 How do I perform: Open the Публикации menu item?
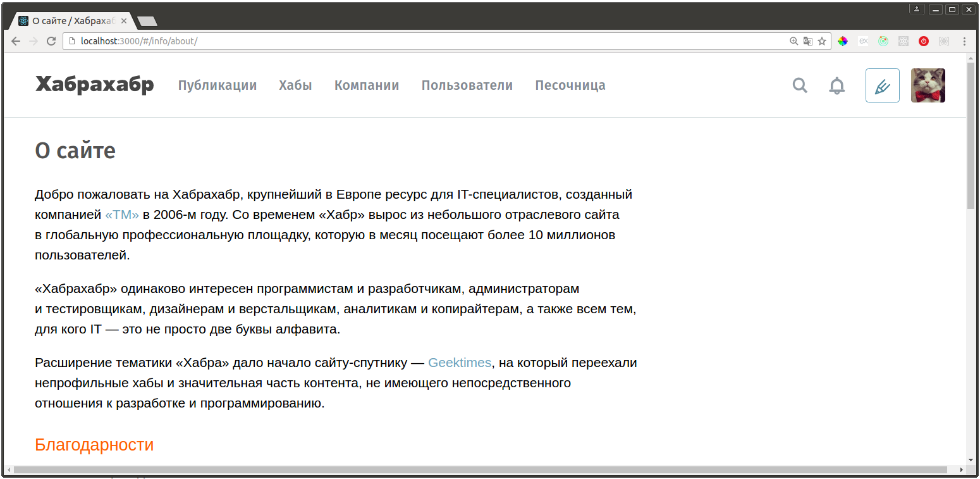tap(217, 85)
